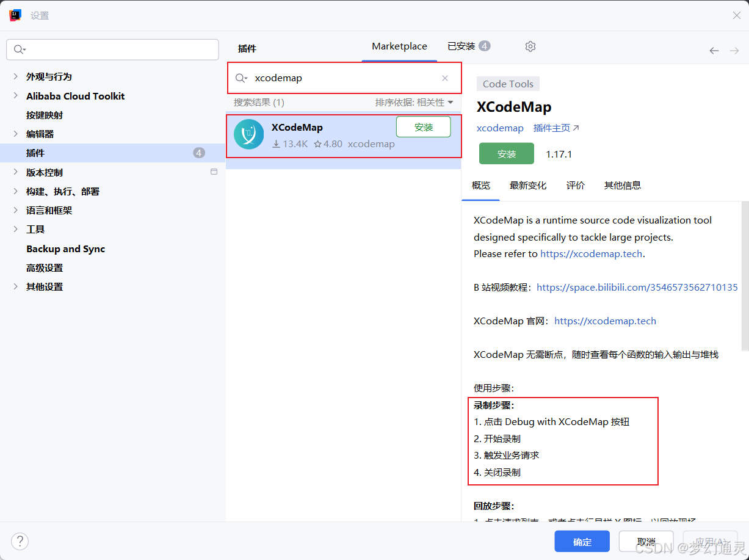Image resolution: width=749 pixels, height=560 pixels.
Task: Click the Code Tools category tag
Action: coord(508,84)
